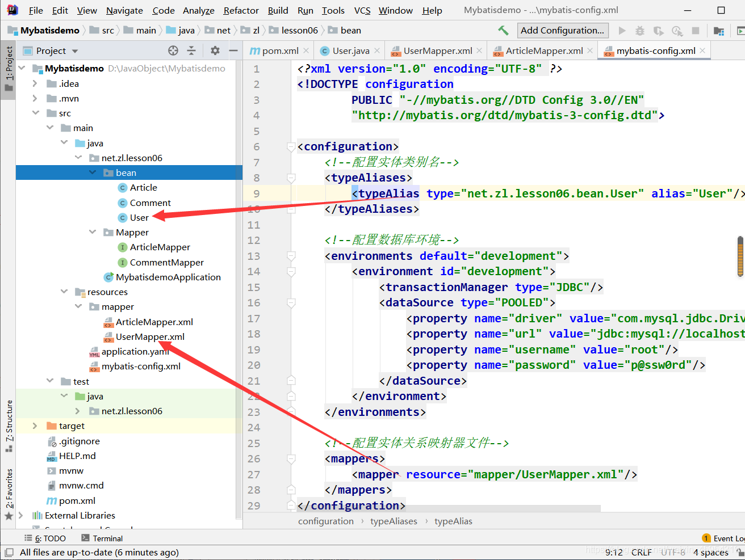This screenshot has width=745, height=560.
Task: Open the VCS menu
Action: point(362,10)
